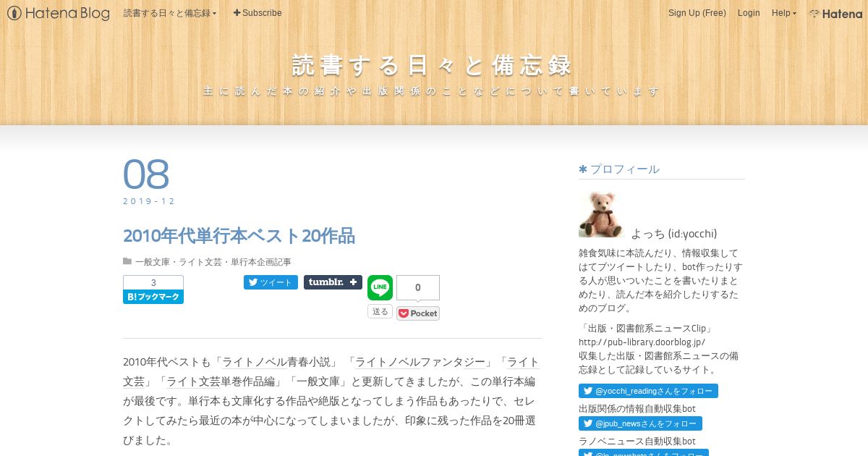Screen dimensions: 868x456
Task: Share the post on tumblr
Action: (333, 282)
